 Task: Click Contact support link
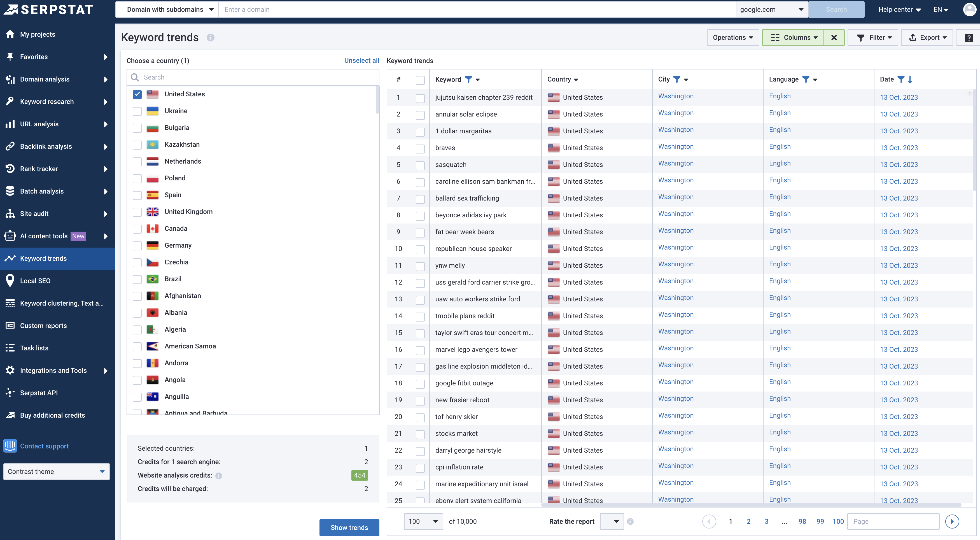coord(44,446)
